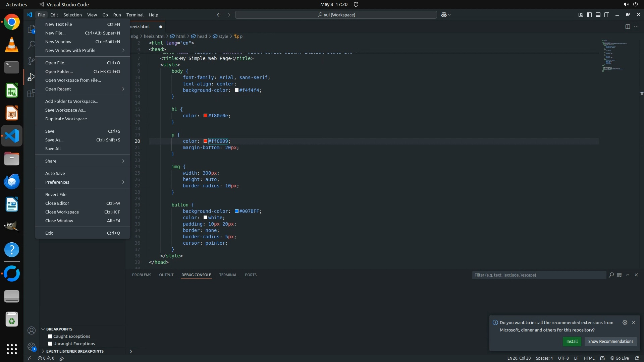Toggle Auto Save in File menu
Viewport: 644px width, 362px height.
pyautogui.click(x=55, y=174)
